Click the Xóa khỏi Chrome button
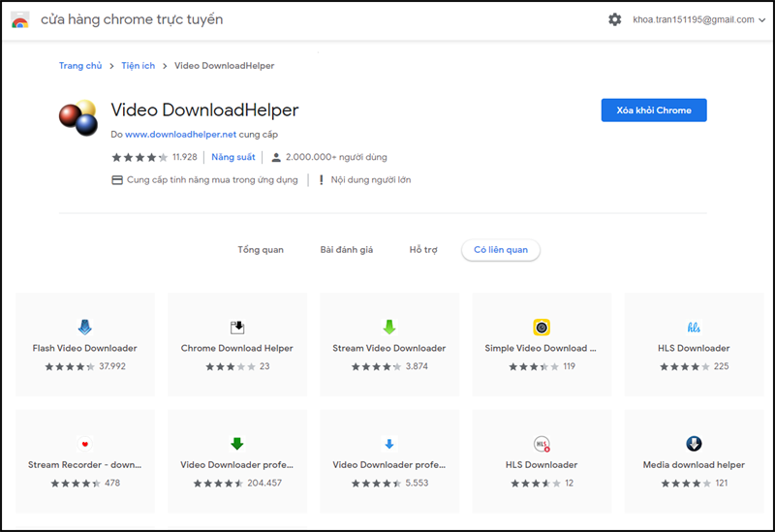 [654, 110]
